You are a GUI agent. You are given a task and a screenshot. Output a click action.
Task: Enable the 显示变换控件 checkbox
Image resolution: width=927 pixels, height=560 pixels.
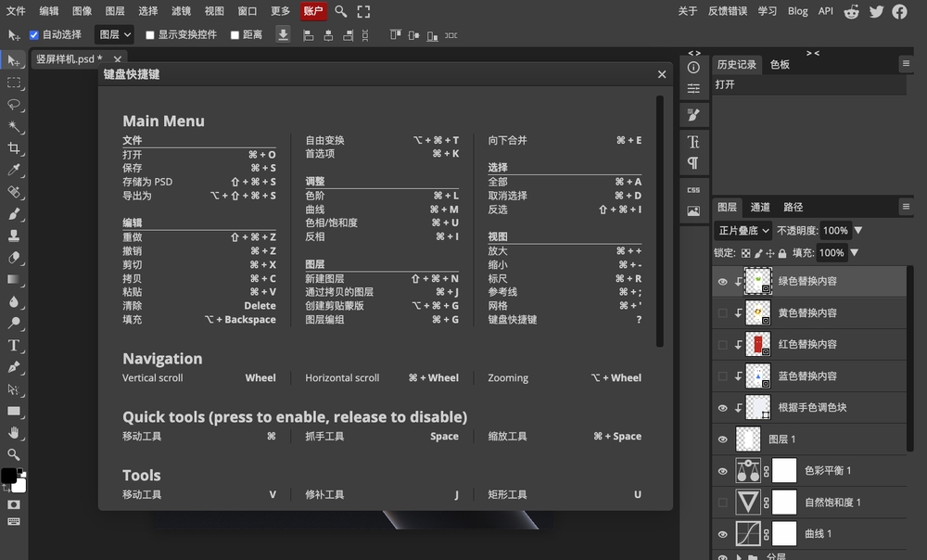click(149, 35)
